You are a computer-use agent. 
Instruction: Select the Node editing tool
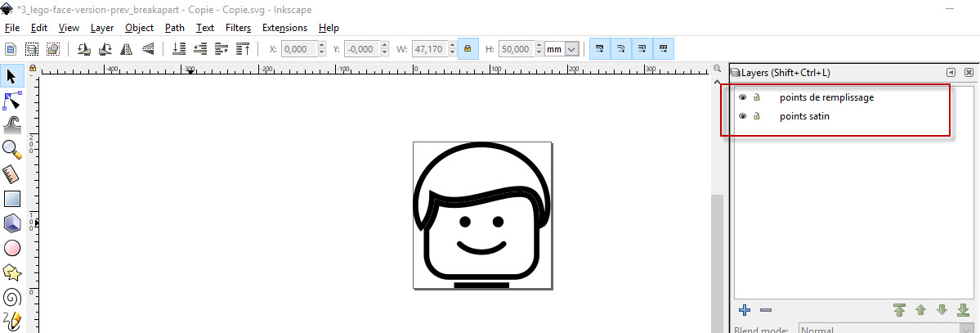[12, 101]
